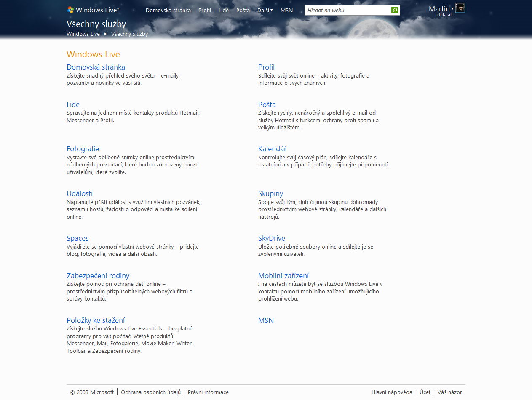532x400 pixels.
Task: Click the Váš názor feedback link
Action: click(450, 392)
